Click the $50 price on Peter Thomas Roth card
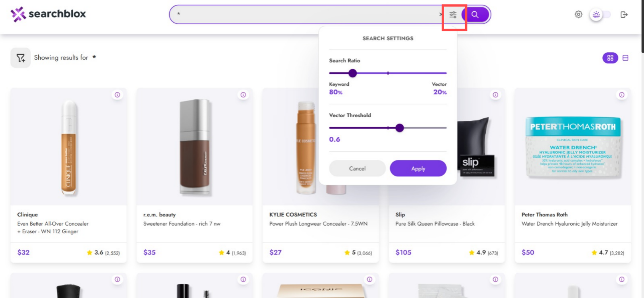This screenshot has height=298, width=644. (x=528, y=252)
